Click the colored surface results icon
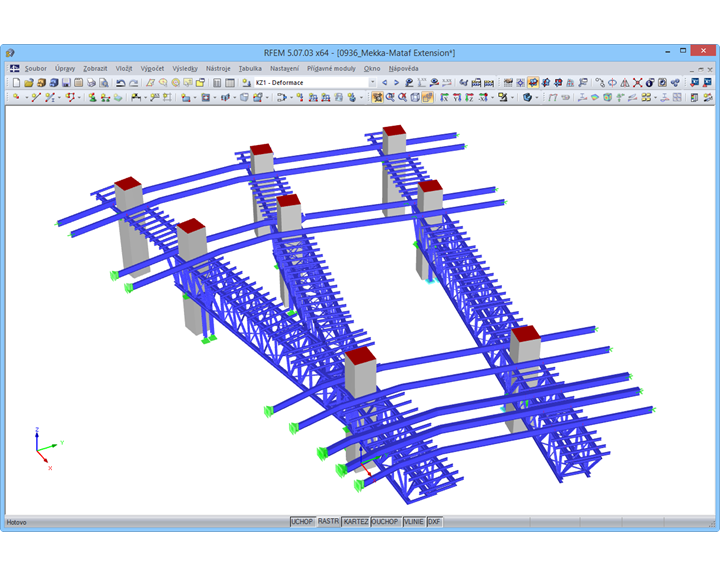This screenshot has width=720, height=576. click(595, 97)
